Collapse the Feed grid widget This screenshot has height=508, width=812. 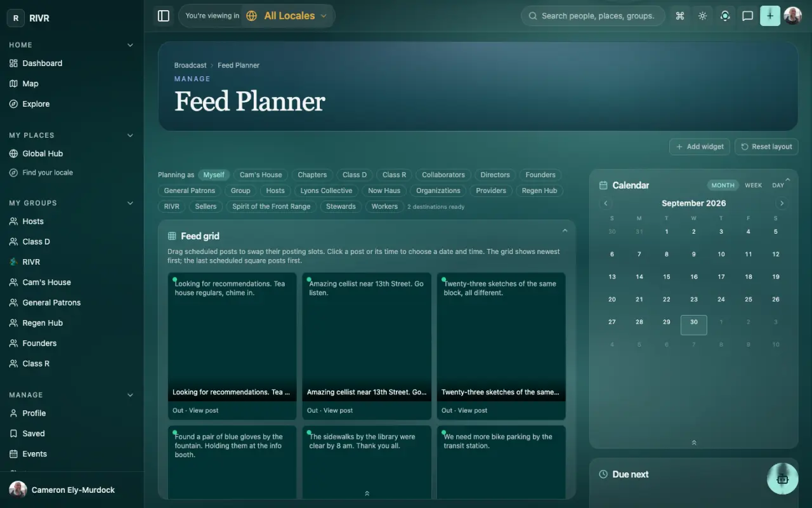point(565,231)
